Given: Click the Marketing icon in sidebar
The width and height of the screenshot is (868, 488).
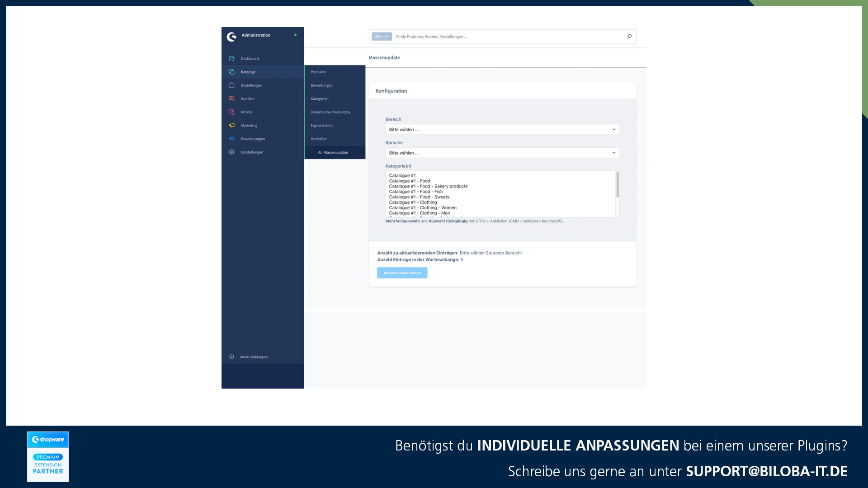Looking at the screenshot, I should tap(231, 125).
